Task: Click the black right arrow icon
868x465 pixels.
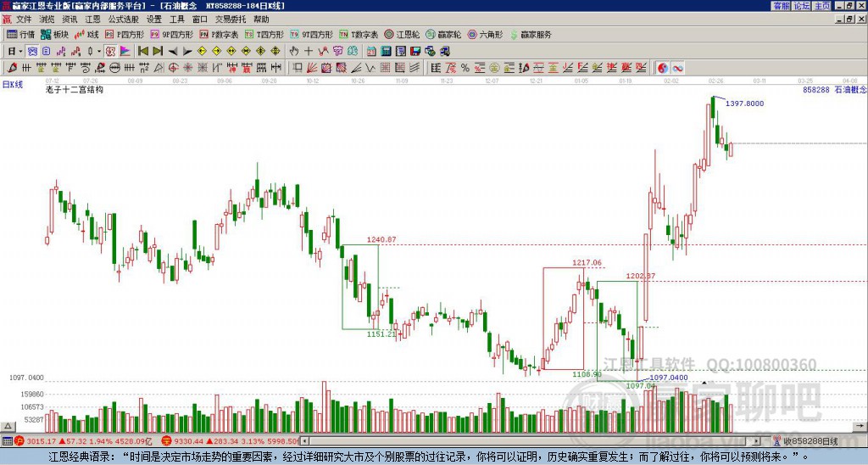Action: tap(187, 52)
